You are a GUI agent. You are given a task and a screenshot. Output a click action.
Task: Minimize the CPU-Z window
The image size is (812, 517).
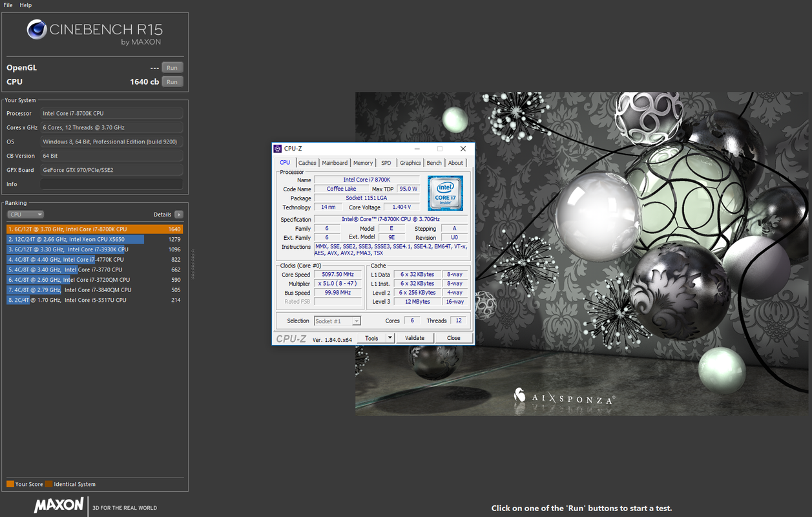tap(417, 149)
